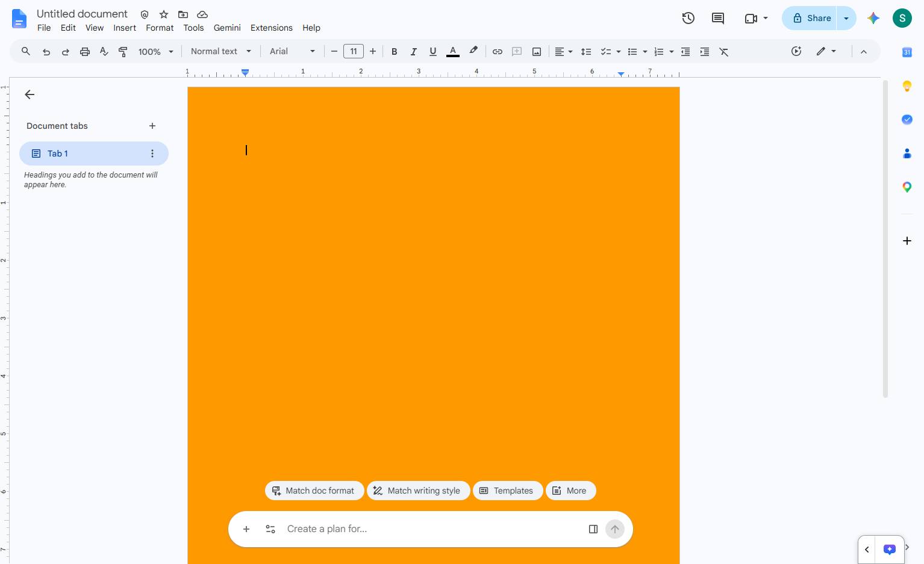Insert a link with the chain icon
Viewport: 924px width, 564px height.
point(498,52)
